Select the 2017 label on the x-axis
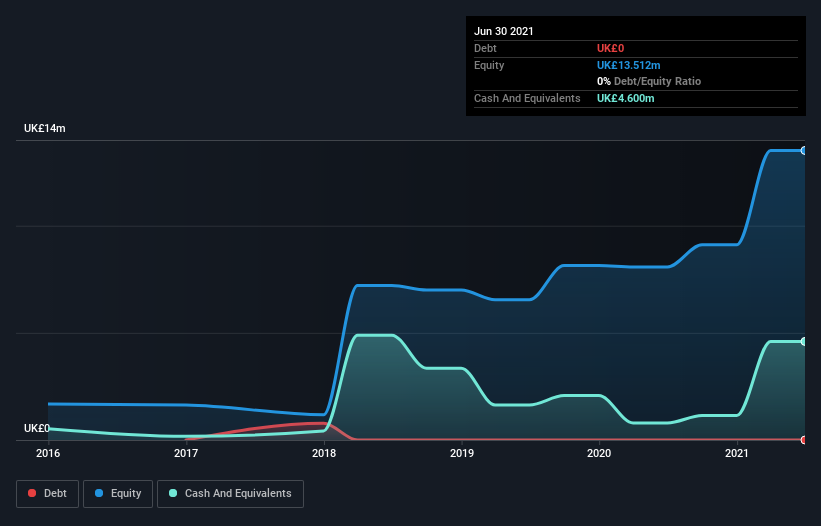Image resolution: width=821 pixels, height=526 pixels. click(x=186, y=453)
